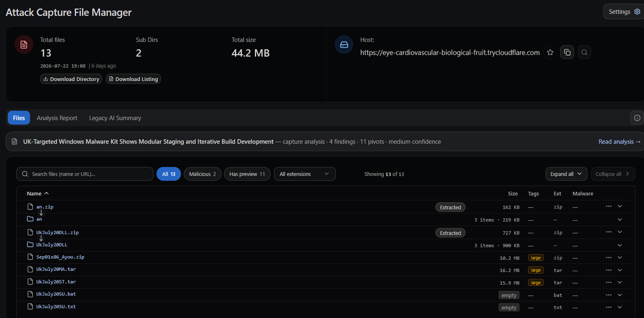Click the file icon of UkJuly20MA.tar
644x318 pixels.
(30, 270)
